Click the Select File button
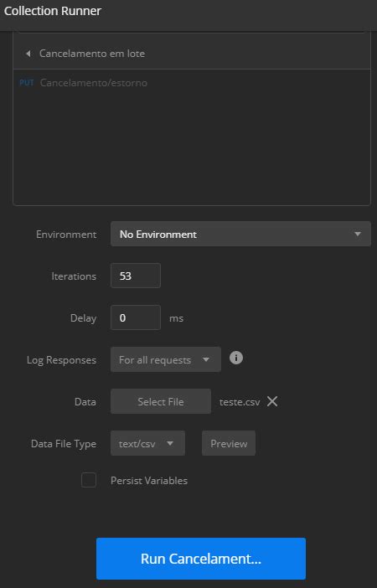Image resolution: width=377 pixels, height=588 pixels. click(x=161, y=401)
